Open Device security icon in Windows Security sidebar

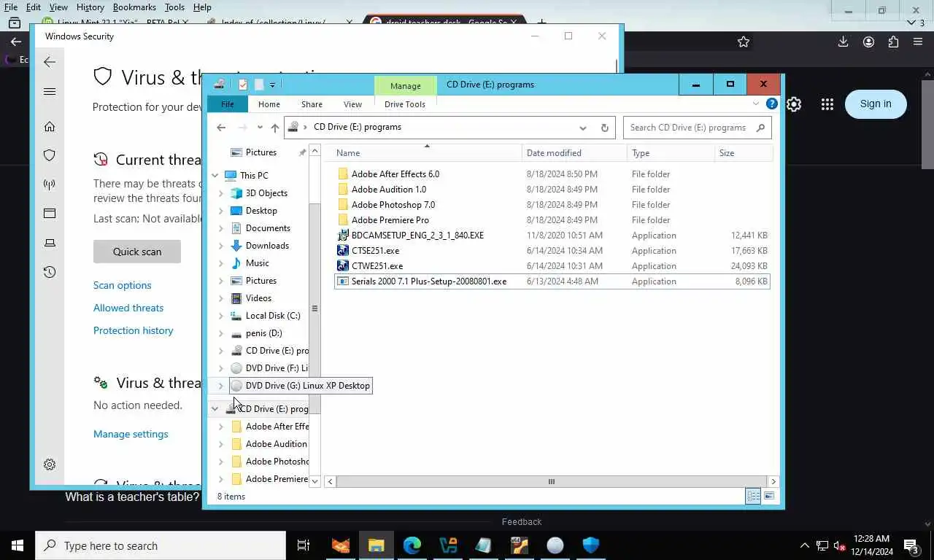click(50, 243)
